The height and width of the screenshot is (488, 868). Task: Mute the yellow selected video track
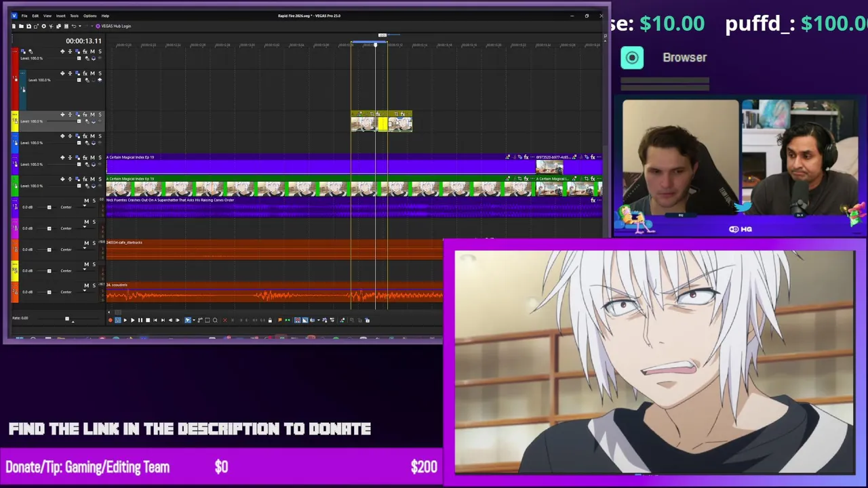pos(92,115)
